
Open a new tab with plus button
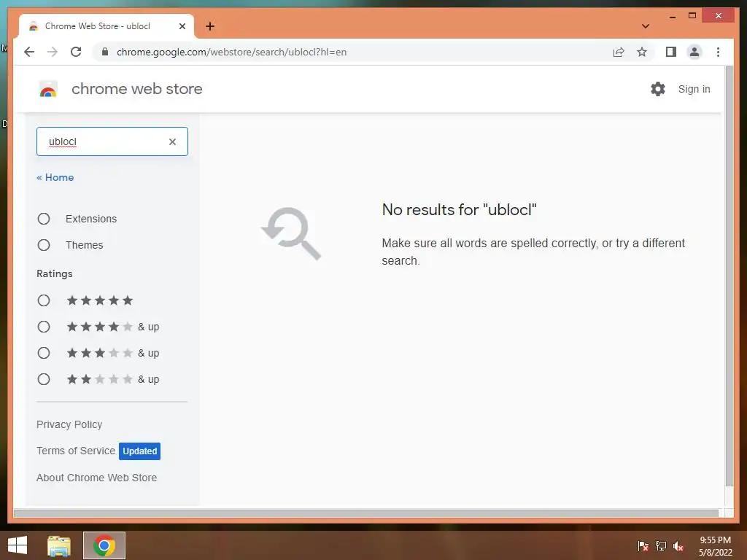pos(210,26)
